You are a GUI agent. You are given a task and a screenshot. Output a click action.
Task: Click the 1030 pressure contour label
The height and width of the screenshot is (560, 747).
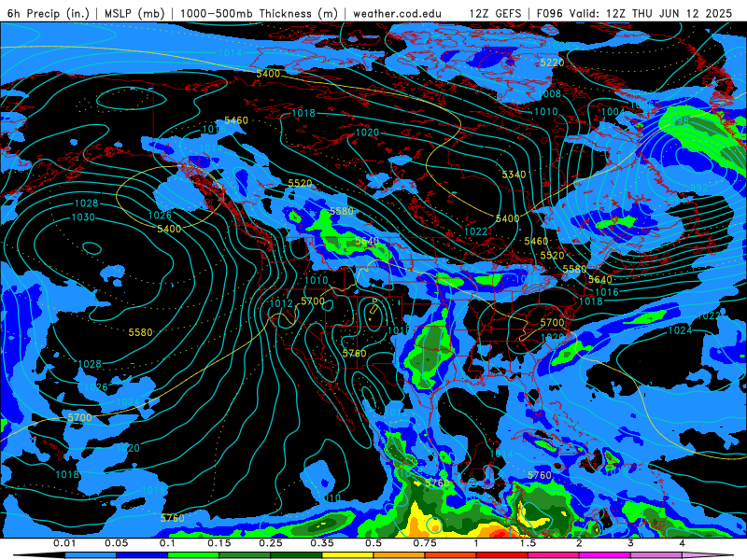83,217
